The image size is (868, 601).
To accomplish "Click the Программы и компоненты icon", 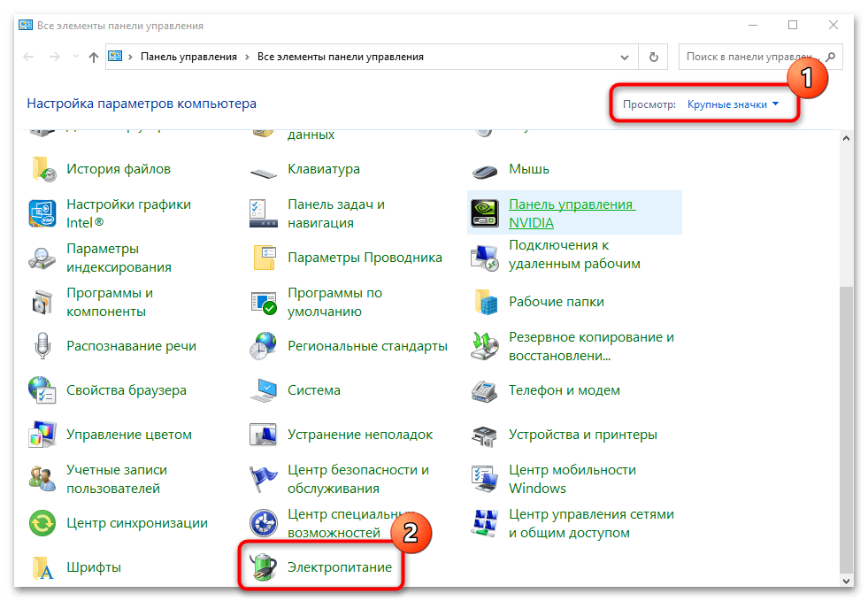I will click(42, 303).
